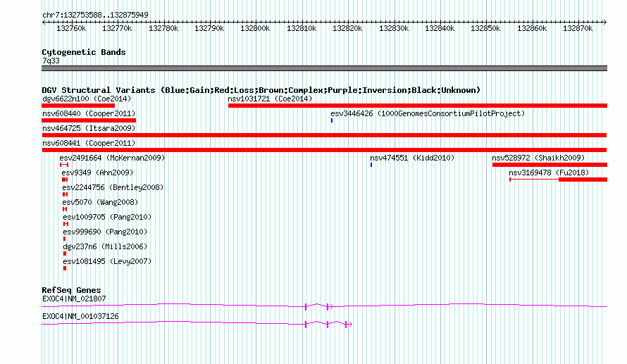Click the 132870k ruler tick label

pos(578,28)
